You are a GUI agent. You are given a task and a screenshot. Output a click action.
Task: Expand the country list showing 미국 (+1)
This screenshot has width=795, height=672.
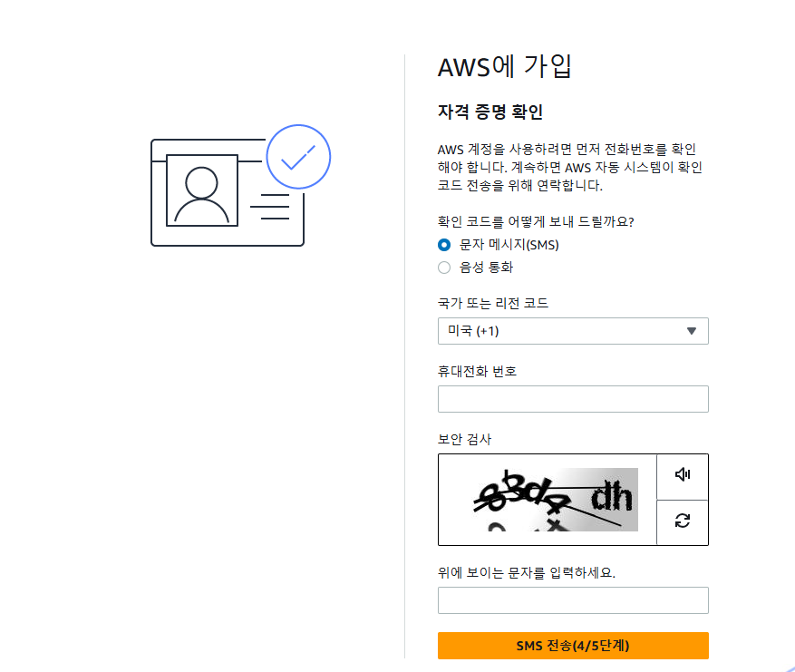pyautogui.click(x=573, y=331)
